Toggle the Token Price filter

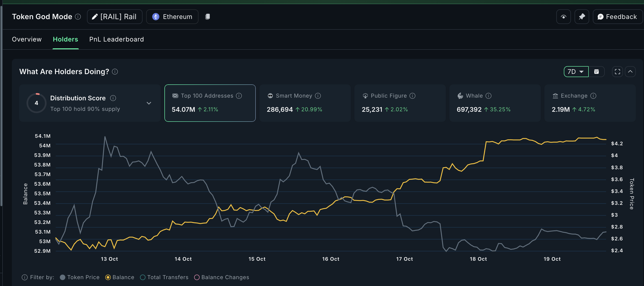click(x=63, y=277)
